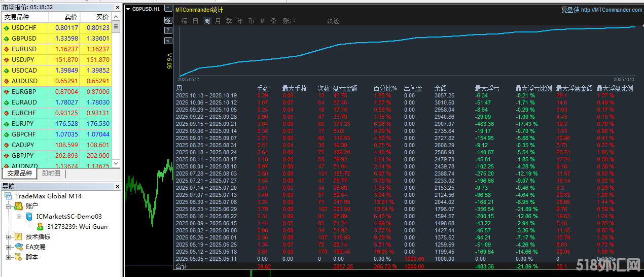Click the minimize icon beside GBPUSD,H1 title

tap(128, 9)
